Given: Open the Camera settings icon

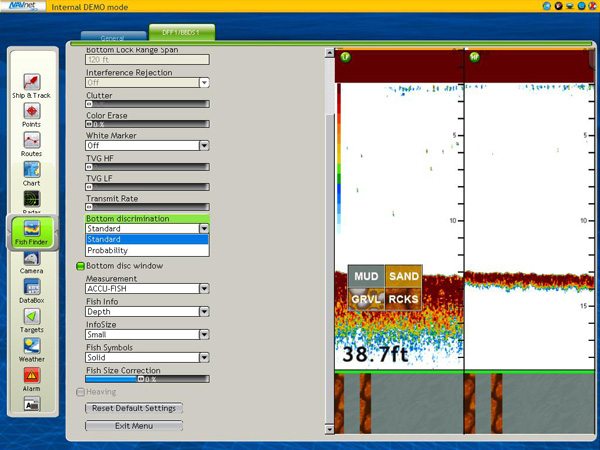Looking at the screenshot, I should tap(31, 260).
